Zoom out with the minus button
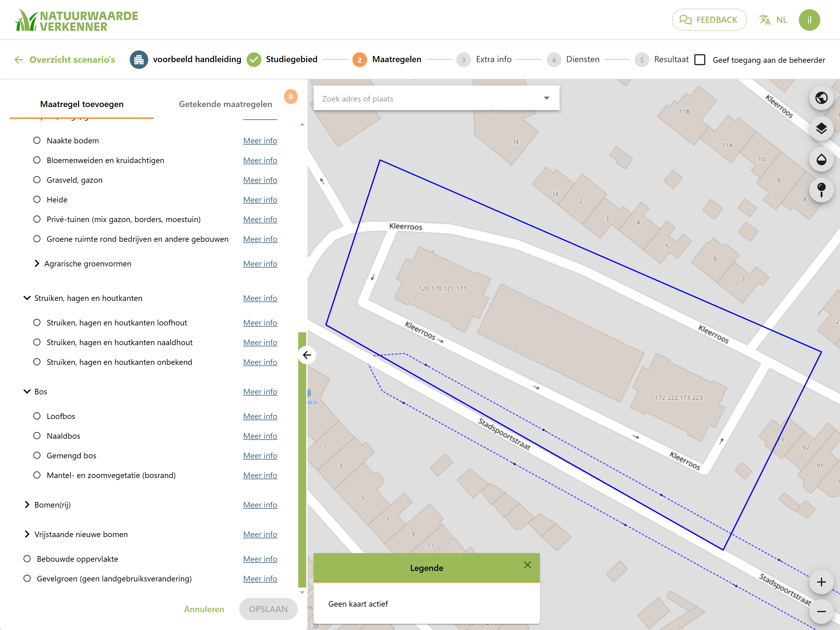Viewport: 840px width, 630px height. [x=821, y=611]
